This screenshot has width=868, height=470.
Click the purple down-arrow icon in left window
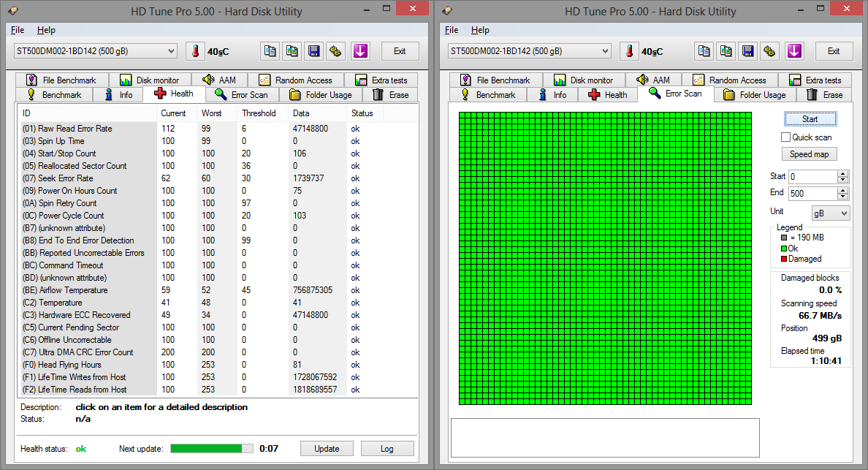(360, 51)
